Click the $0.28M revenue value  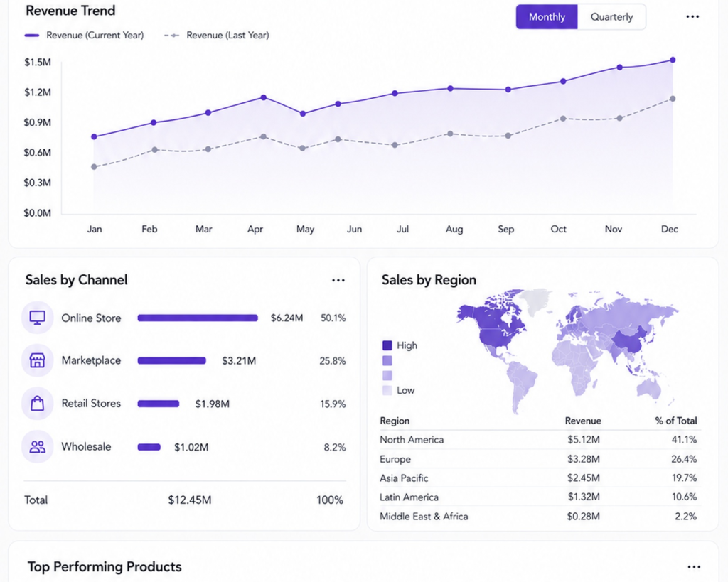point(584,516)
